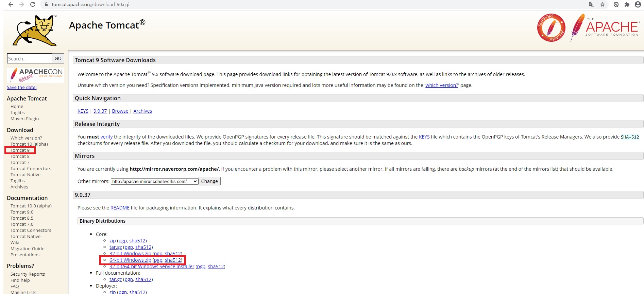Open the mirror selection dropdown
This screenshot has height=294, width=644.
155,181
